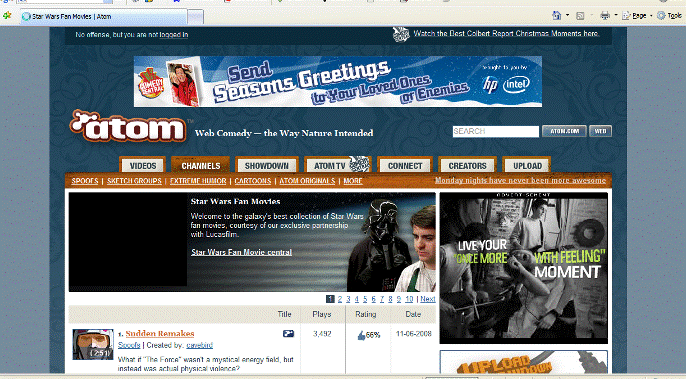Go to results page 2
The image size is (686, 379).
click(340, 299)
